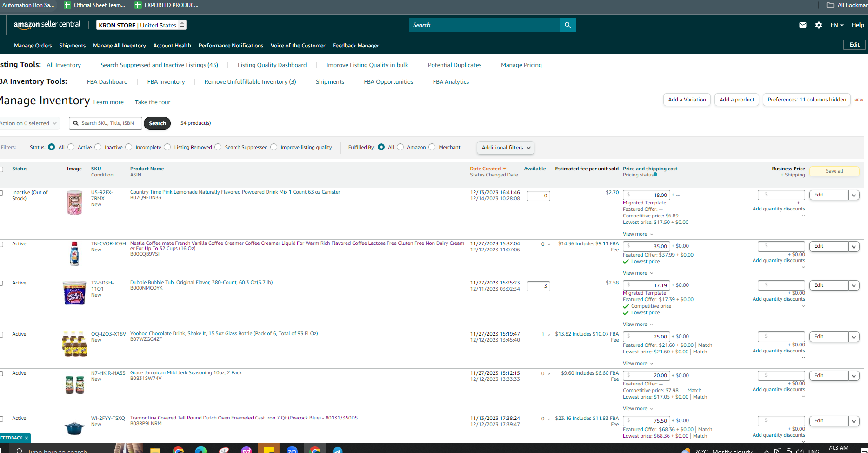Open the Yoohoo Chocolate Drink product thumbnail
Viewport: 868px width, 453px height.
(x=74, y=344)
